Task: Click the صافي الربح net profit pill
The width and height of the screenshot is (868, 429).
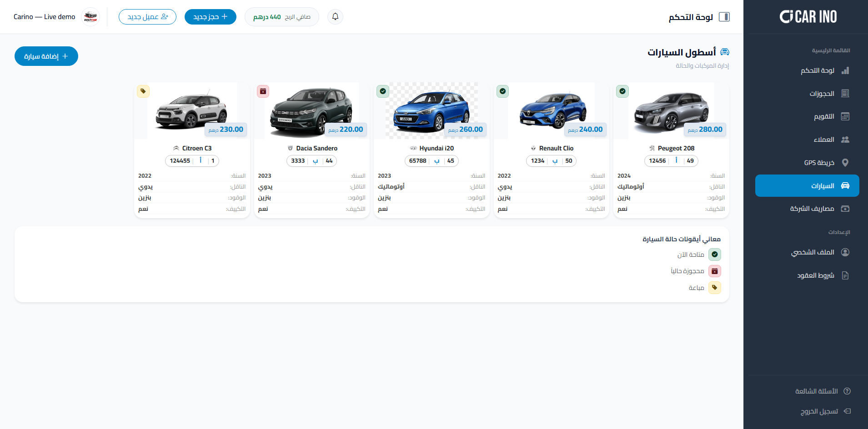Action: (x=282, y=17)
